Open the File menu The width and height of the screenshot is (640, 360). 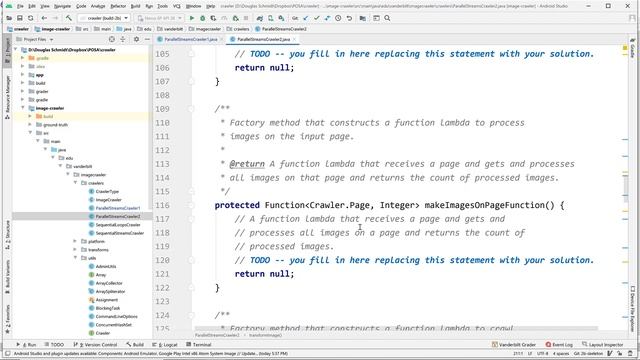pos(20,6)
